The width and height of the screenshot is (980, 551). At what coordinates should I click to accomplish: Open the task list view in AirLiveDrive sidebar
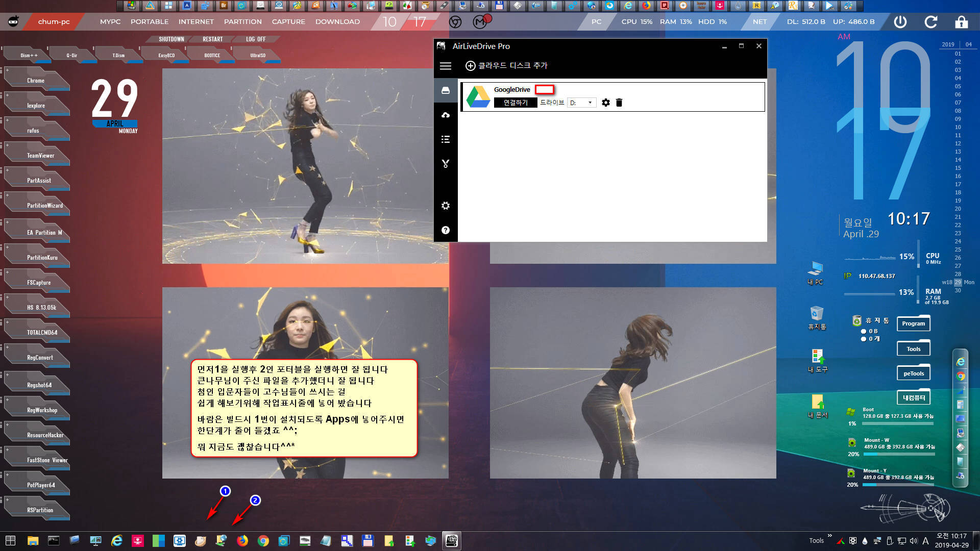pos(446,139)
